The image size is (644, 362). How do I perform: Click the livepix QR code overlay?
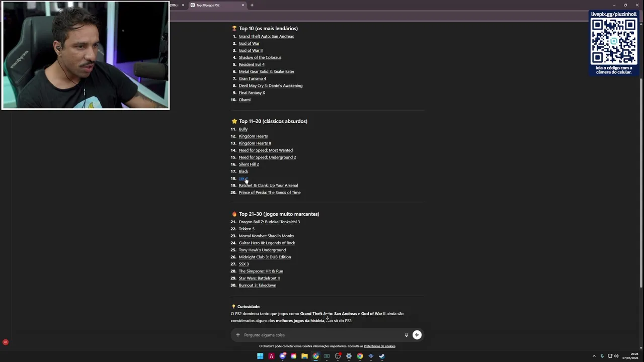tap(613, 43)
